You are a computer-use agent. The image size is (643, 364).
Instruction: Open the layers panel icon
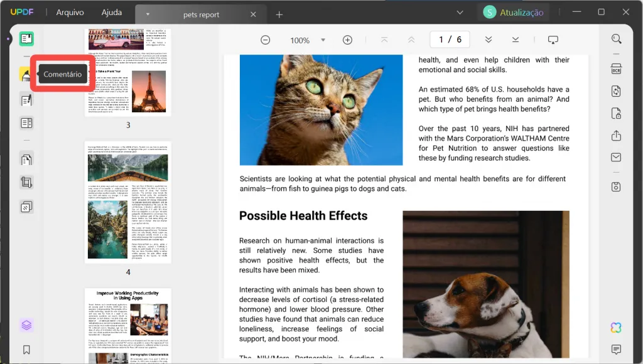tap(26, 326)
